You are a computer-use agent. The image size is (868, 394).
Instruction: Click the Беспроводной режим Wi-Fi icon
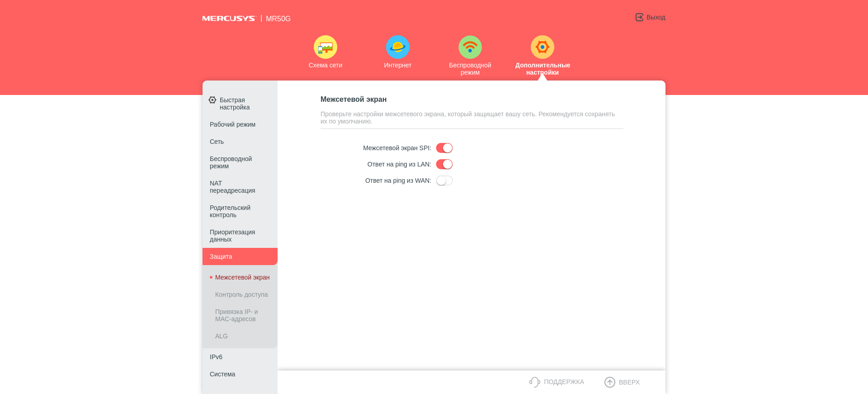470,47
